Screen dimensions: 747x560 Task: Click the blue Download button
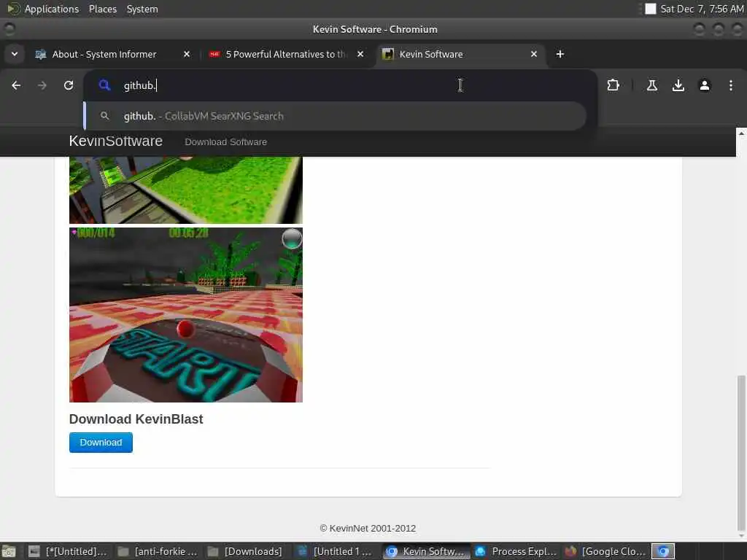click(x=101, y=443)
